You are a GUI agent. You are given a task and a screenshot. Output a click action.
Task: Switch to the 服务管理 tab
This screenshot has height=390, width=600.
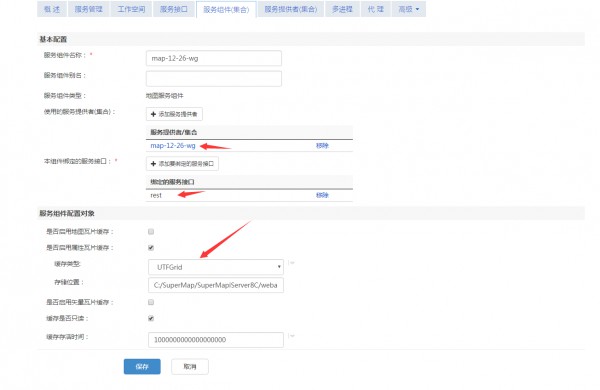[x=88, y=9]
